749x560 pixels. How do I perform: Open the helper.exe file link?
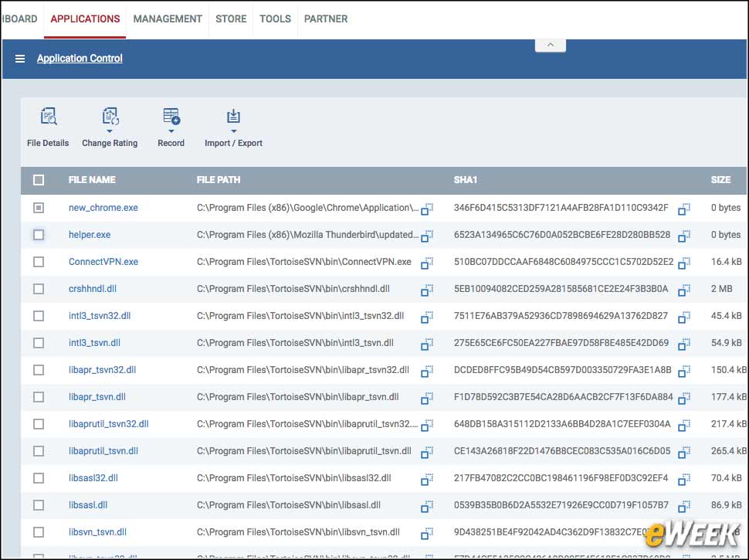(x=90, y=235)
